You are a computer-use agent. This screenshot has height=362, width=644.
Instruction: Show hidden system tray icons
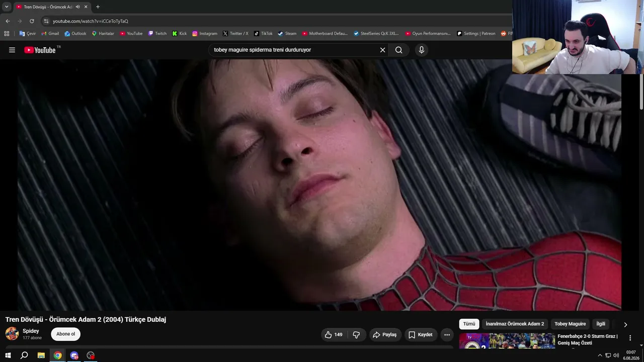click(600, 355)
